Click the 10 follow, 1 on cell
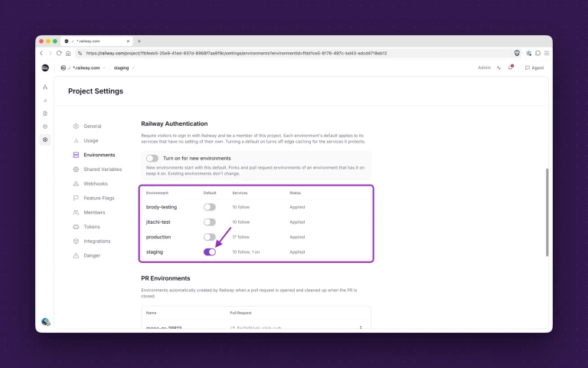 pos(246,252)
